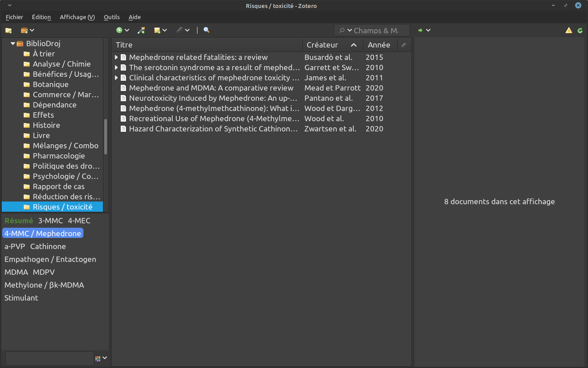Open the tag selector actions dropdown
This screenshot has width=588, height=368.
105,358
